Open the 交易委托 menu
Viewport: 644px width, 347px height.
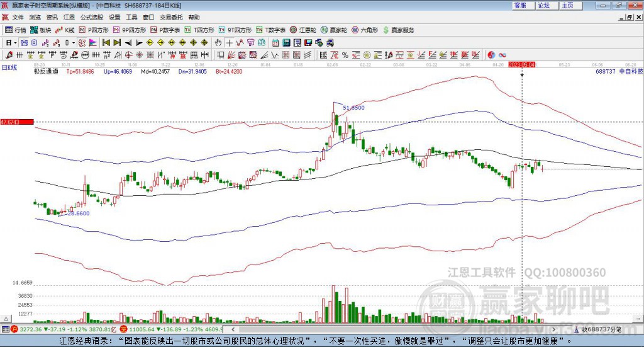pyautogui.click(x=171, y=17)
